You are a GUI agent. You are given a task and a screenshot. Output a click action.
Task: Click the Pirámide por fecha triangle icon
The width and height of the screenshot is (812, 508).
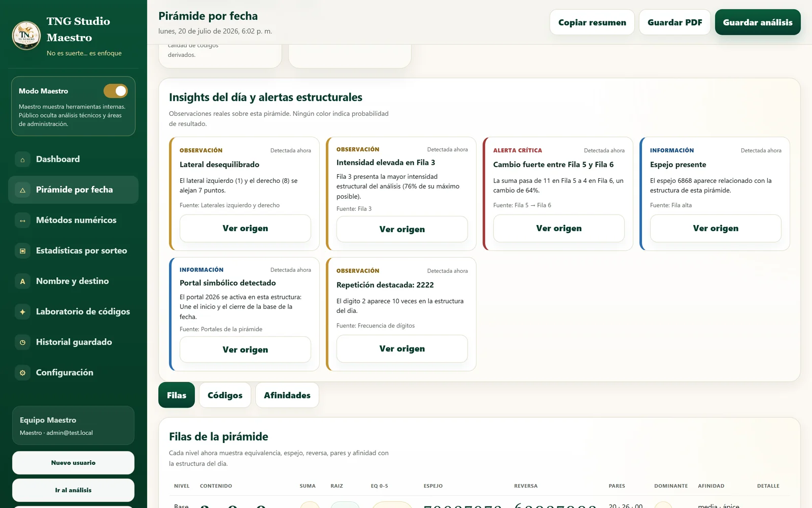pyautogui.click(x=22, y=190)
